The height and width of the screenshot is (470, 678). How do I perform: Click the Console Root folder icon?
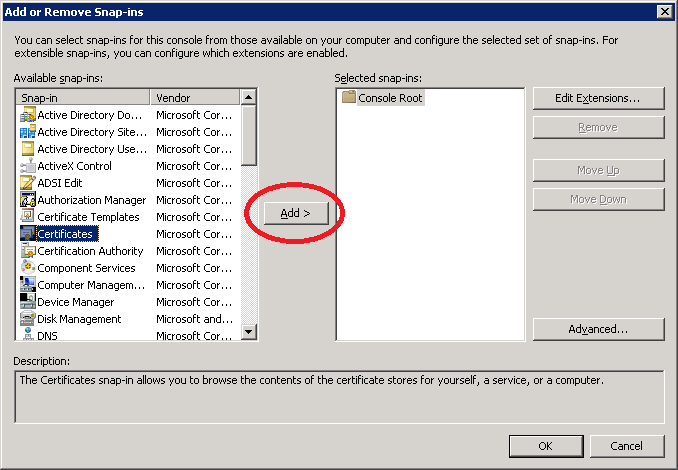pyautogui.click(x=349, y=97)
